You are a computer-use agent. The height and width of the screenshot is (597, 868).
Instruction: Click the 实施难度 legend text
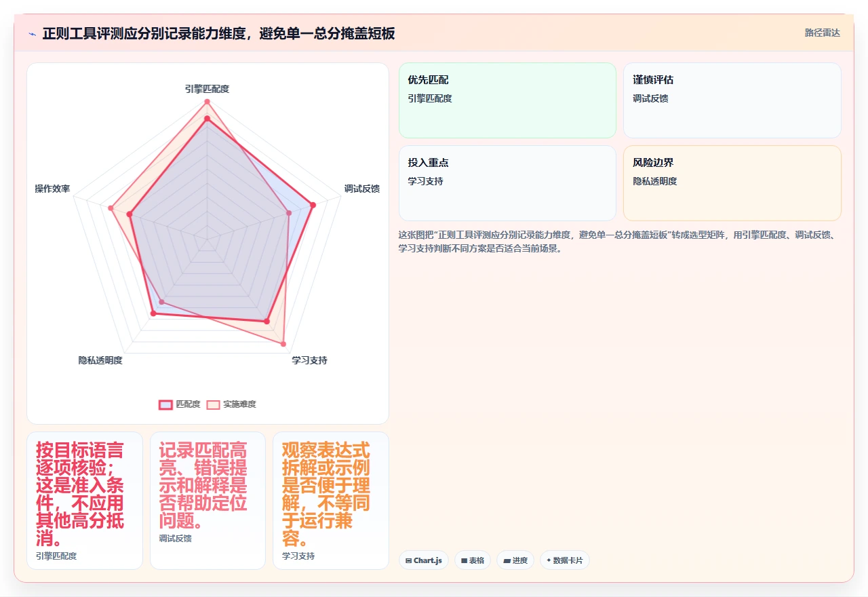click(240, 404)
